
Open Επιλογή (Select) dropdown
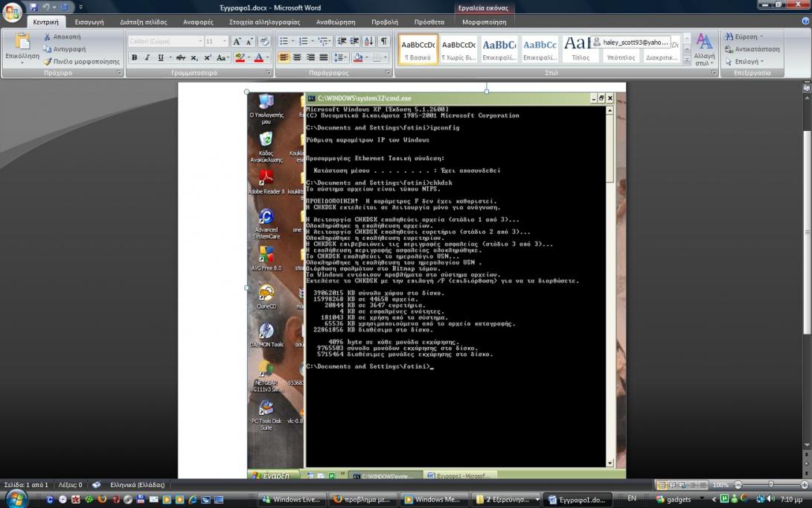point(745,62)
